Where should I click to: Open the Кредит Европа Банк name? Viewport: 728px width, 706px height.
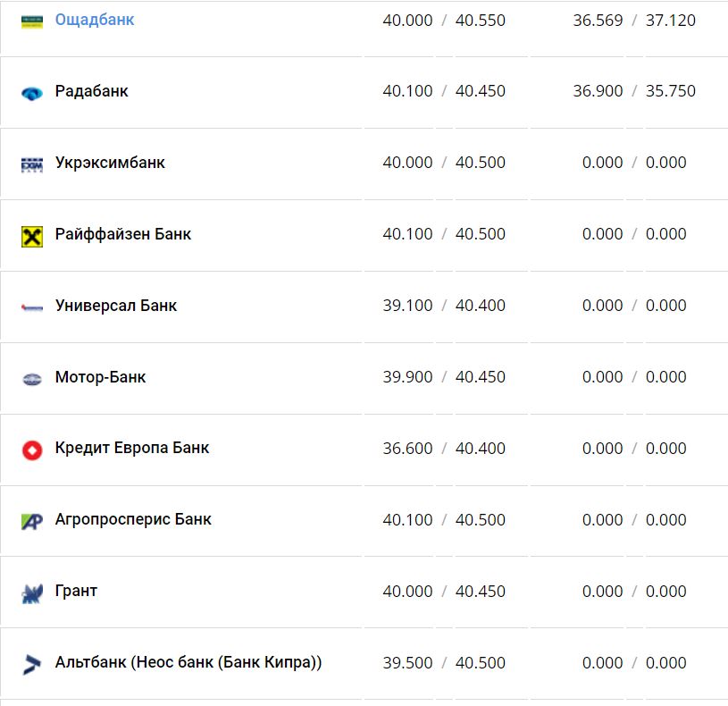[132, 448]
